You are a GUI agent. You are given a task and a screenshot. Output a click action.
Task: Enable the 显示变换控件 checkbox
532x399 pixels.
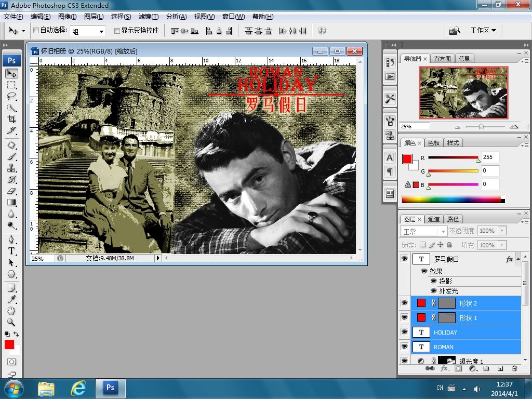tap(117, 31)
